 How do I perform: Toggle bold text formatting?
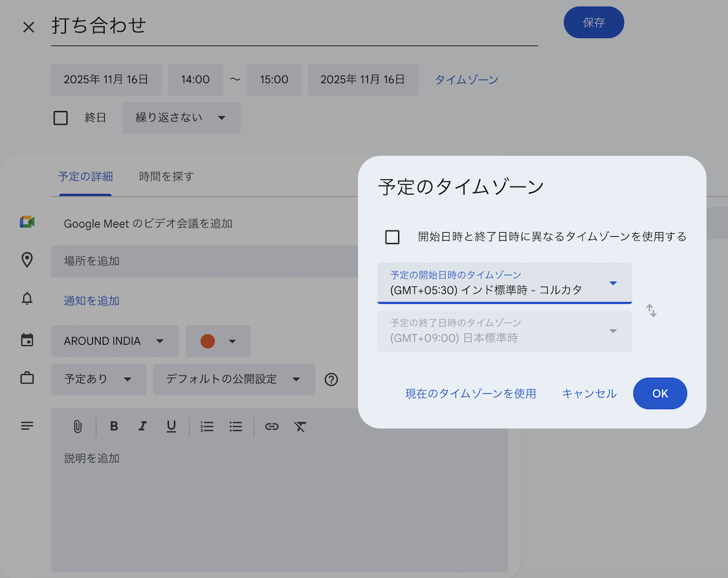(x=114, y=426)
